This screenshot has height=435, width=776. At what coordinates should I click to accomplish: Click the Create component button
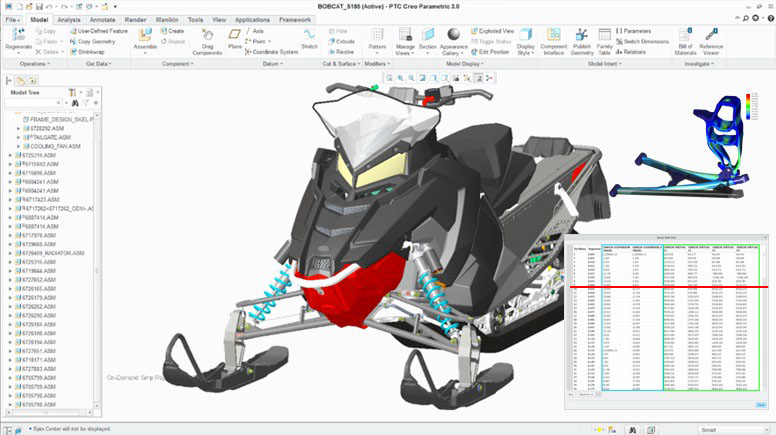tap(172, 31)
